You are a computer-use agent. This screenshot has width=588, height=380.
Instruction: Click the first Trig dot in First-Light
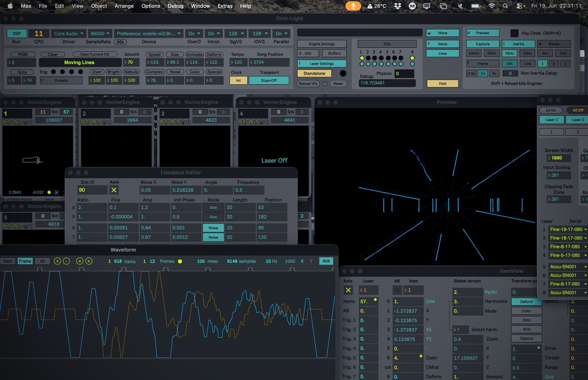point(54,72)
